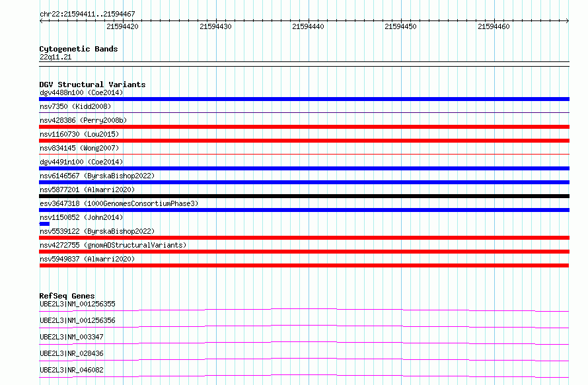Click ruler position 21594460
Viewport: 588px width, 385px height.
[x=494, y=26]
